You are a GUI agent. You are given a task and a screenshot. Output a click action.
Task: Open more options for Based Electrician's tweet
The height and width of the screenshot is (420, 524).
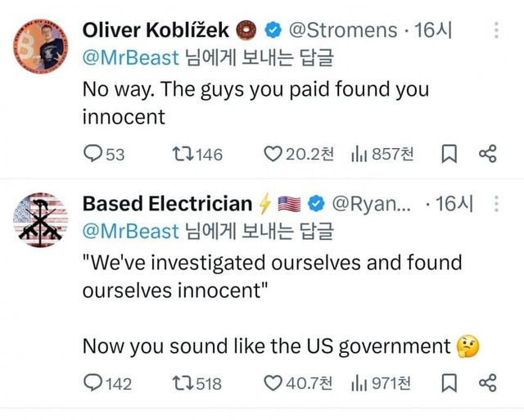[x=496, y=203]
